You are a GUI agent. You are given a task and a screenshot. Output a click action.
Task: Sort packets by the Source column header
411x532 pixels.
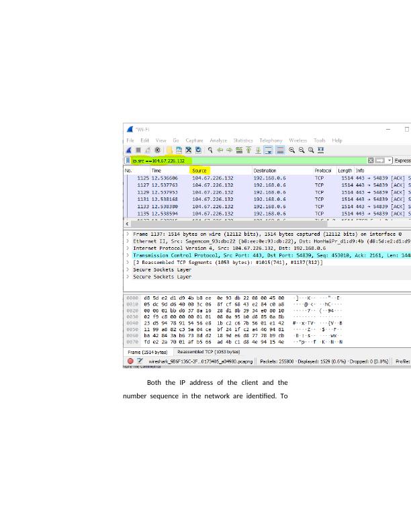[x=199, y=171]
